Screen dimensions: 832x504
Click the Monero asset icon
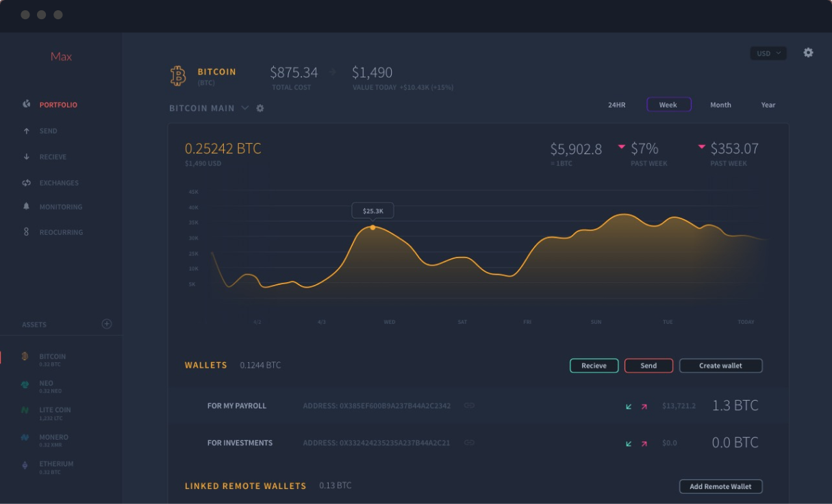[x=25, y=437]
